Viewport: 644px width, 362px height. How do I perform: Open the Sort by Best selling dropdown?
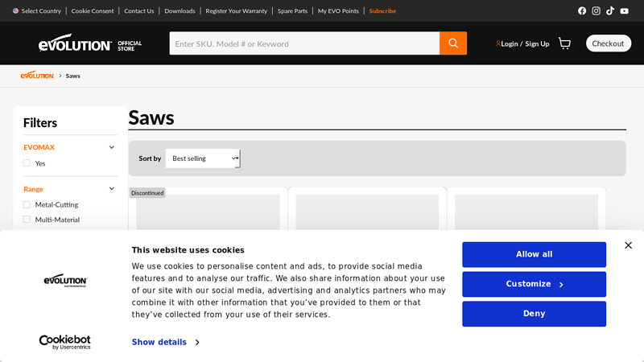[203, 158]
